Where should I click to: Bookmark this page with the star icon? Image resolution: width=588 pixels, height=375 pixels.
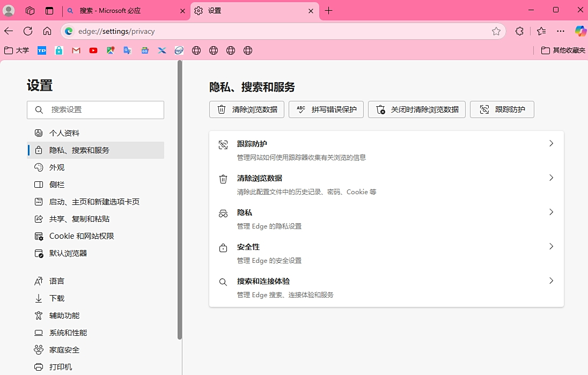[x=496, y=31]
